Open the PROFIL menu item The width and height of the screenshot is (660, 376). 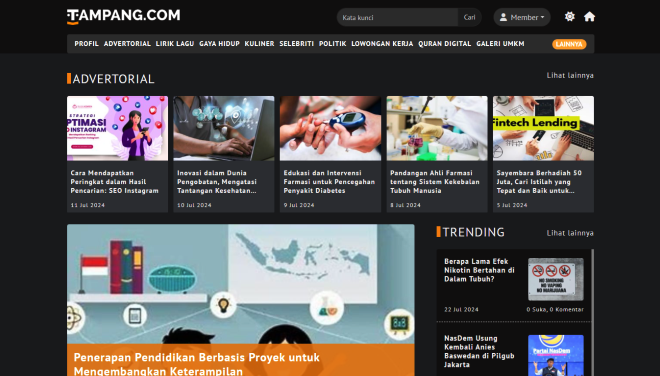[86, 44]
